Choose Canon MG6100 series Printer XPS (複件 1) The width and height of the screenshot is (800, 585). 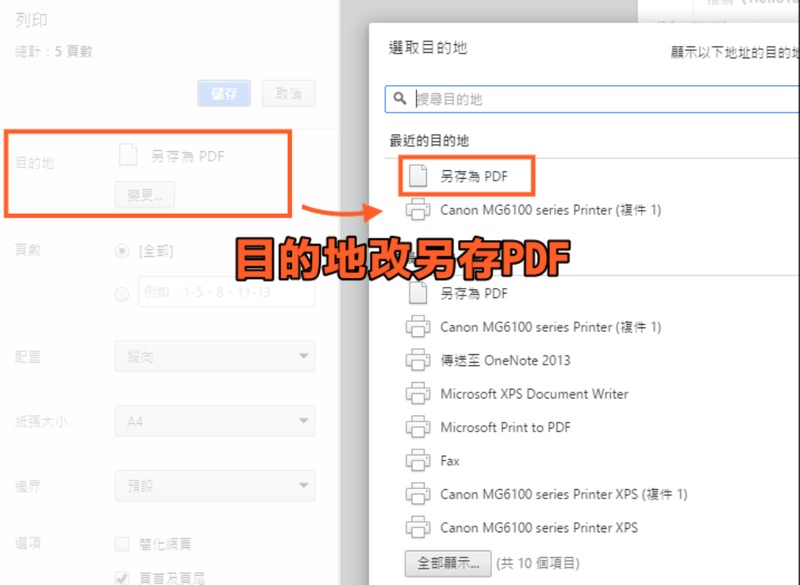564,494
